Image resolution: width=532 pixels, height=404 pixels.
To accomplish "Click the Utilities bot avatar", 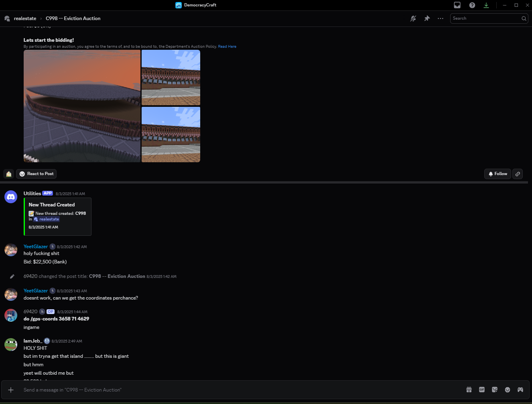I will pos(11,197).
